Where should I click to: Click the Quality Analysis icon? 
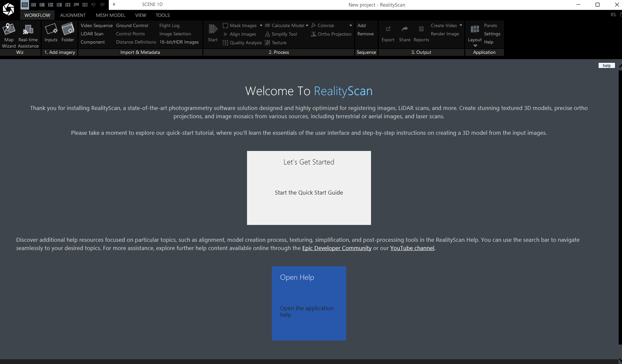[x=226, y=43]
